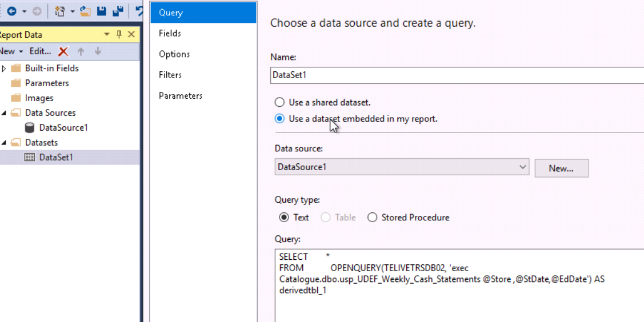This screenshot has height=322, width=644.
Task: Collapse the Data Sources node
Action: [3, 113]
